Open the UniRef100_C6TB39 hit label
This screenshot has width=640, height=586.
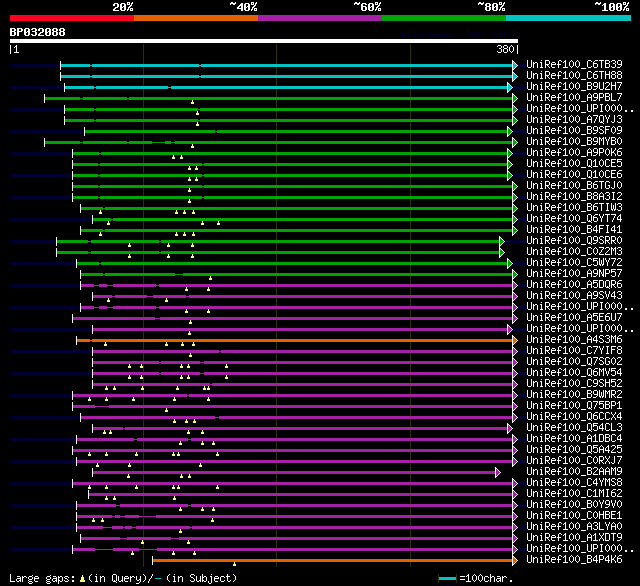(x=574, y=64)
